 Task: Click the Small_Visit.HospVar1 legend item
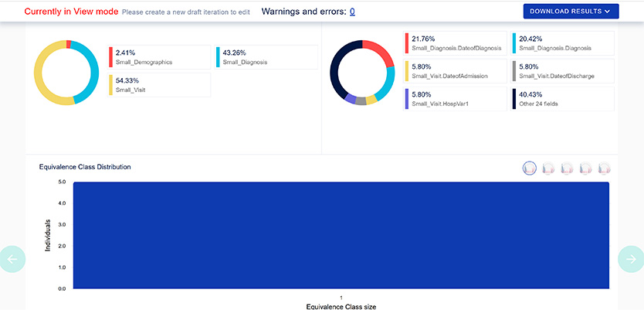[455, 98]
